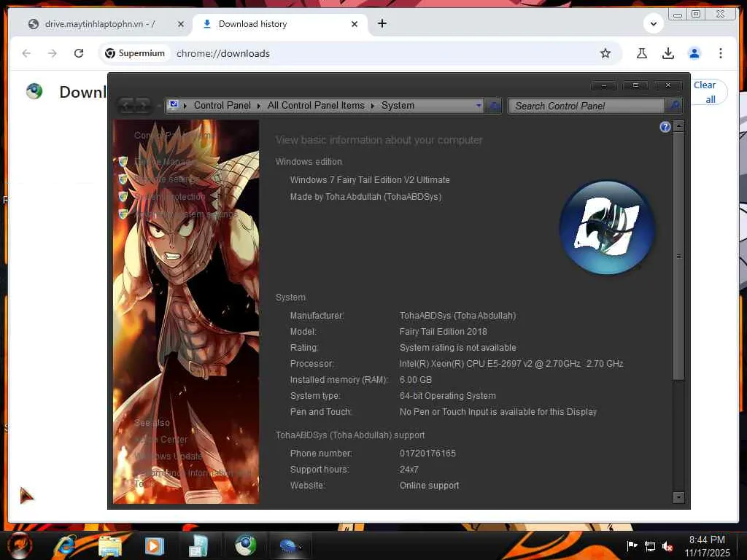The height and width of the screenshot is (560, 747).
Task: Expand arrow after All Control Panel Items
Action: [373, 106]
